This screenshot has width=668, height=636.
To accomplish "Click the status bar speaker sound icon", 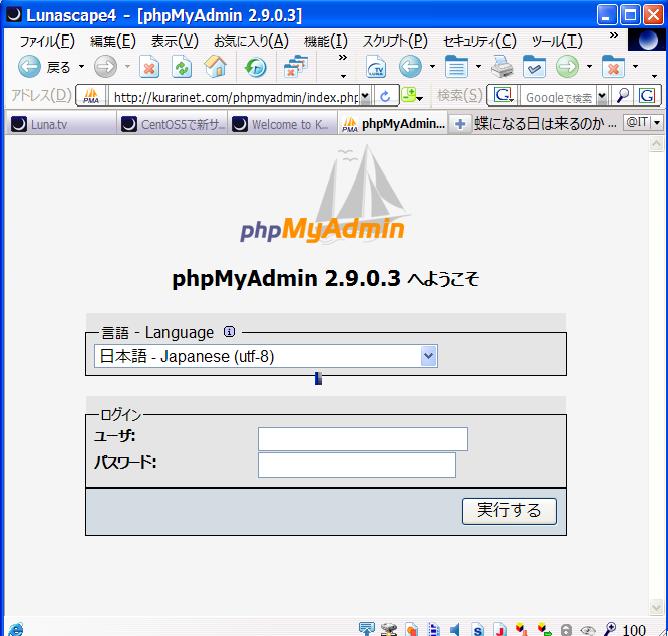I will click(x=455, y=629).
